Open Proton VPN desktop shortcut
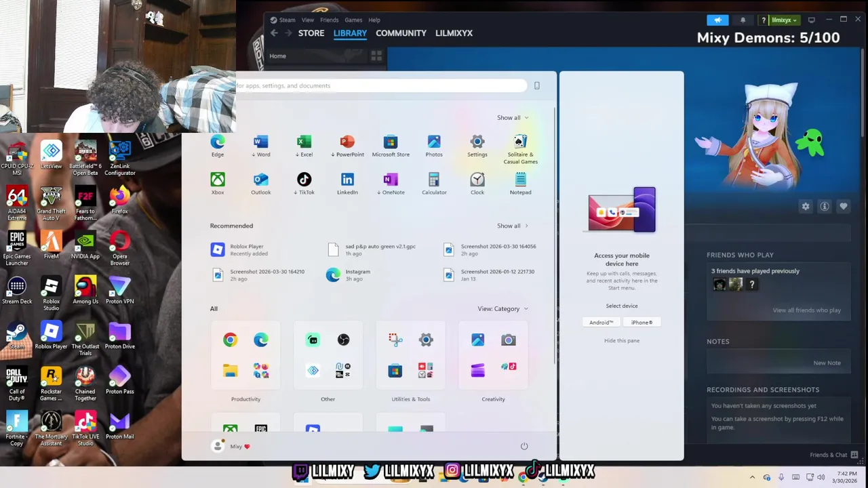 (x=119, y=290)
